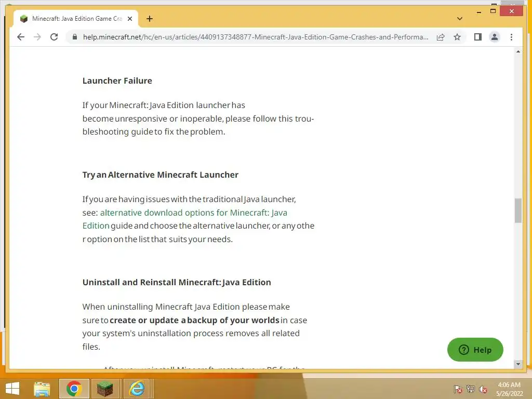The height and width of the screenshot is (399, 532).
Task: Open File Explorer from taskbar
Action: click(42, 389)
